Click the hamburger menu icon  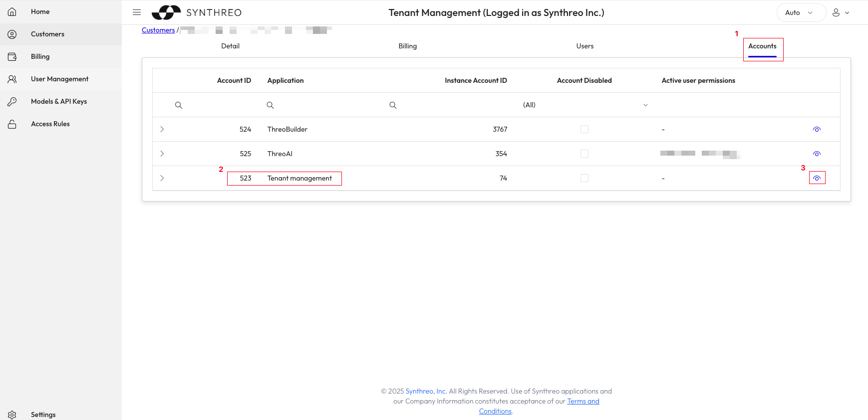[137, 12]
